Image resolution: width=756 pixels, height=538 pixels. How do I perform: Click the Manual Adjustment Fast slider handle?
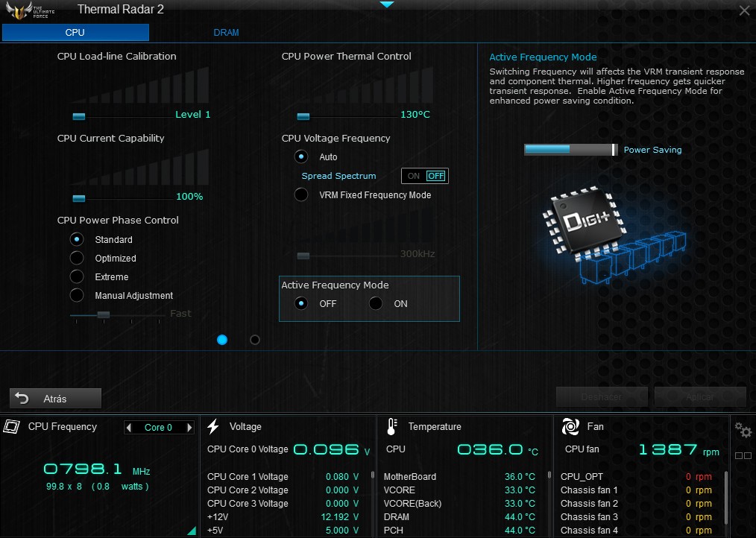(x=103, y=314)
